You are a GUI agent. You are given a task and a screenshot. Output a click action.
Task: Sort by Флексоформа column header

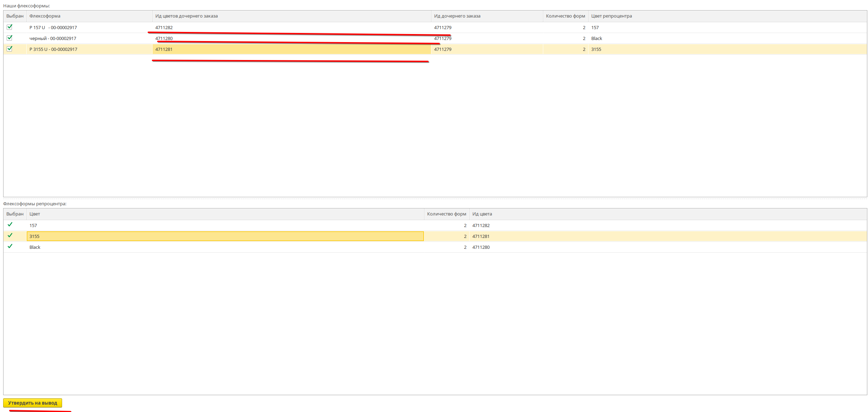pyautogui.click(x=45, y=16)
